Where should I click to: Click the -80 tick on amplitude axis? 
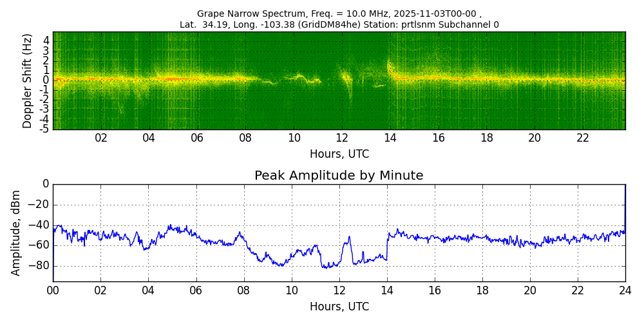click(39, 266)
